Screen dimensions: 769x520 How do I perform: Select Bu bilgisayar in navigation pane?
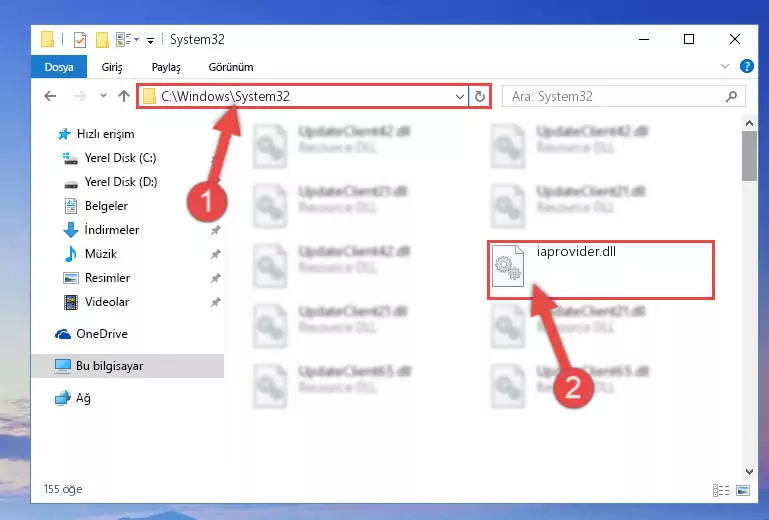coord(128,366)
